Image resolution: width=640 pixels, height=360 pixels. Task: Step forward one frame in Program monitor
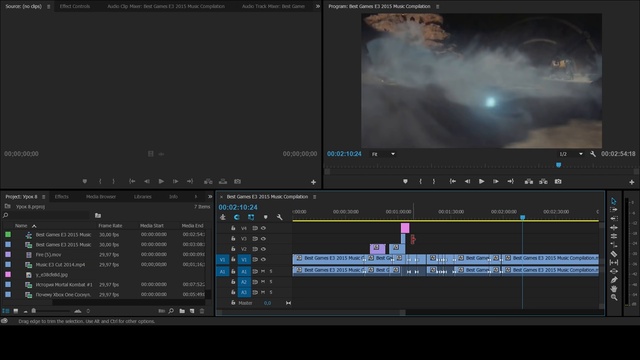(x=496, y=181)
